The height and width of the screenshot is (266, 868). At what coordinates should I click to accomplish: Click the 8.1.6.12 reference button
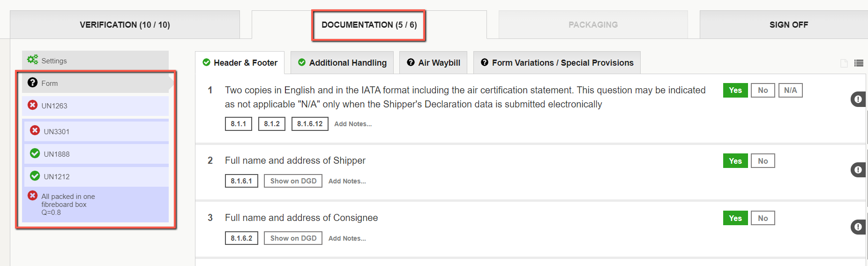[310, 124]
